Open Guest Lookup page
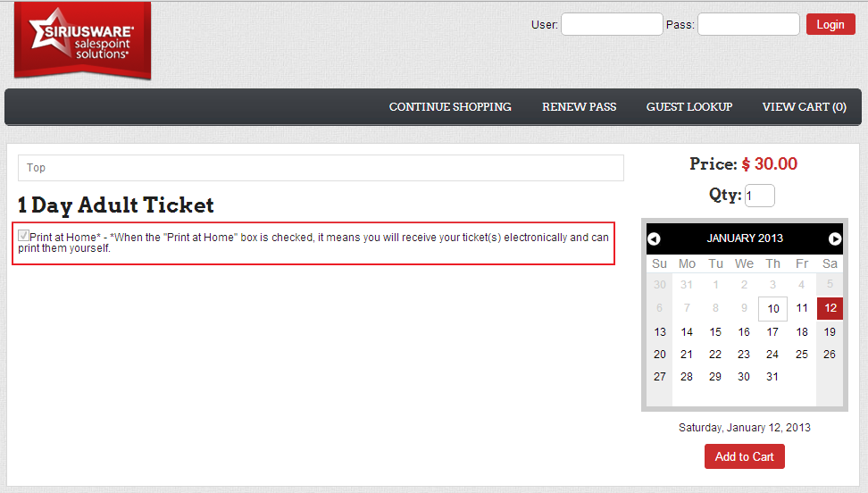The width and height of the screenshot is (868, 493). 689,107
